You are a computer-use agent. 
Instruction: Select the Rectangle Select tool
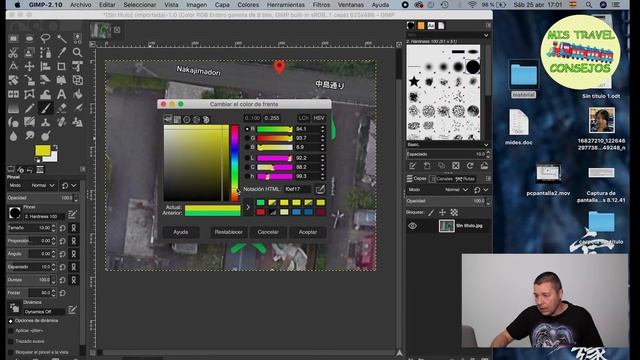13,39
